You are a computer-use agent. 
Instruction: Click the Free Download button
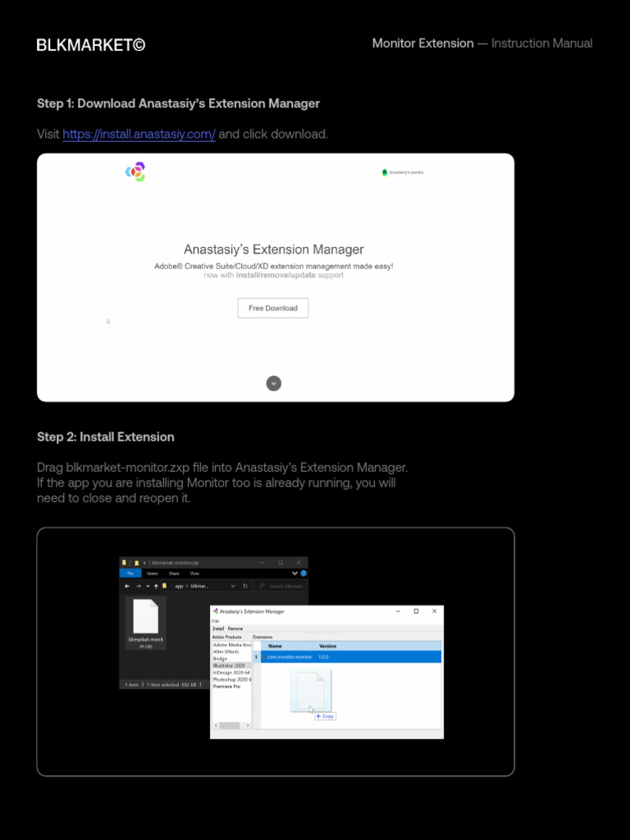(x=273, y=308)
